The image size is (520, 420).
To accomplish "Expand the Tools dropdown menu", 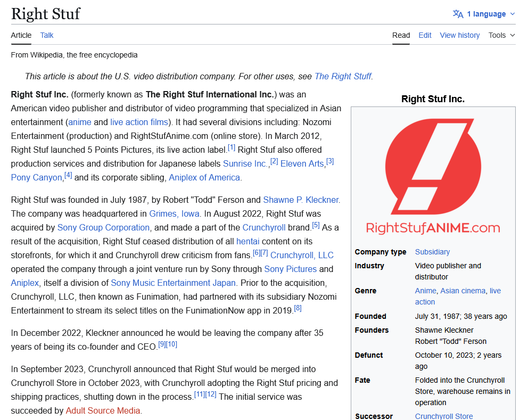I will click(x=501, y=35).
